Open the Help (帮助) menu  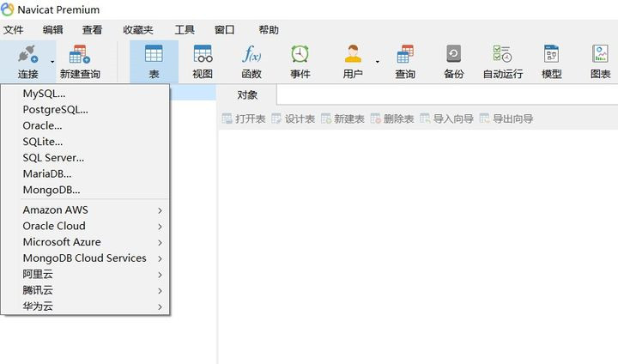(269, 30)
